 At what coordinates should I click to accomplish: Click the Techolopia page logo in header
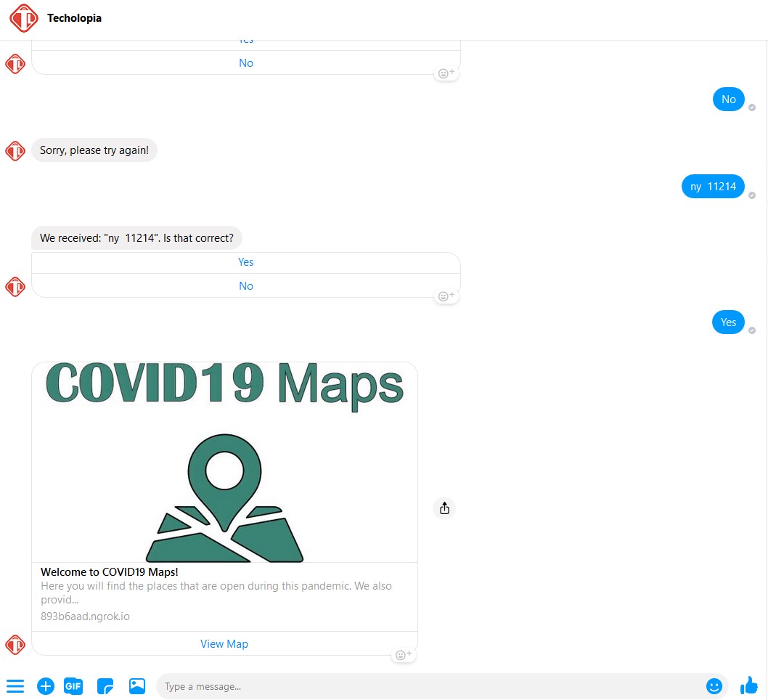[23, 18]
